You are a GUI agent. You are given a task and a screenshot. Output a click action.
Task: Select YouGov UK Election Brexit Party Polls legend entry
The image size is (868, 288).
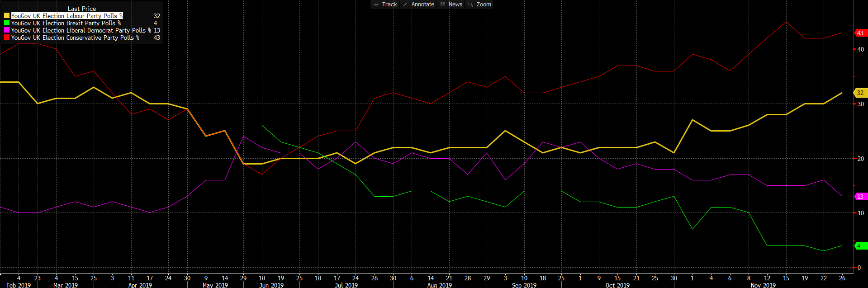(x=66, y=23)
